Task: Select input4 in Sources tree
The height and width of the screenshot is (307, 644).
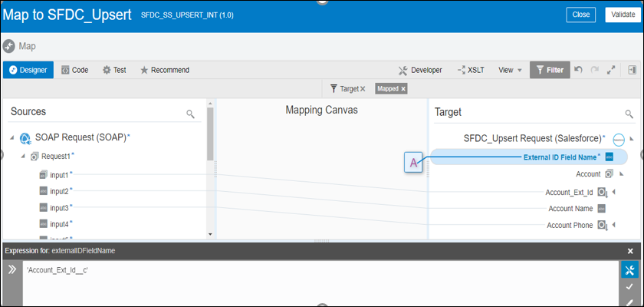Action: point(59,224)
